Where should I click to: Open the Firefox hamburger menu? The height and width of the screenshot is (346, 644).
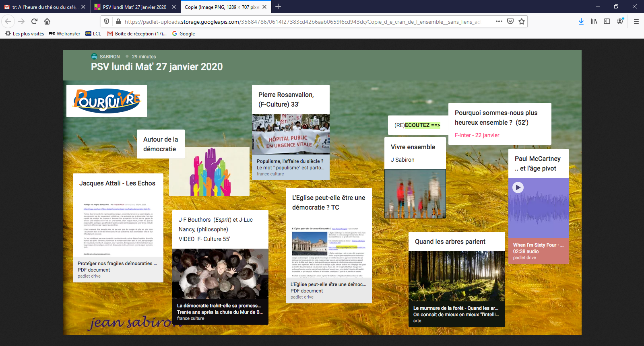click(636, 21)
